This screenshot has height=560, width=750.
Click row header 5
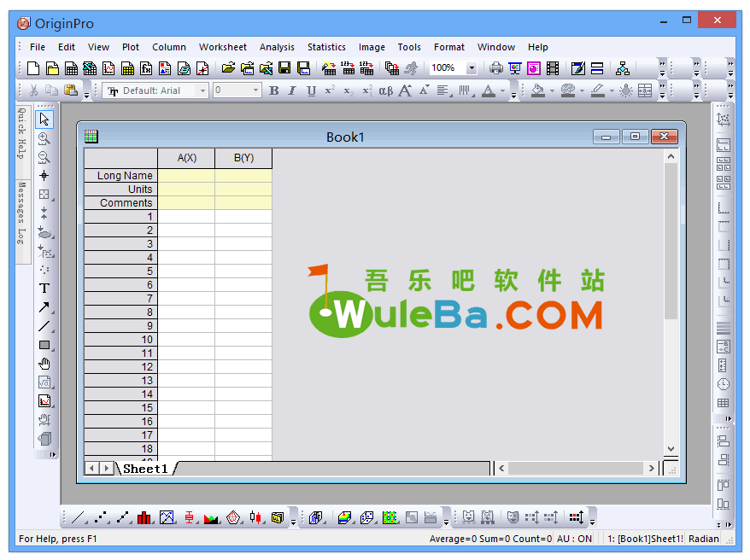tap(121, 271)
